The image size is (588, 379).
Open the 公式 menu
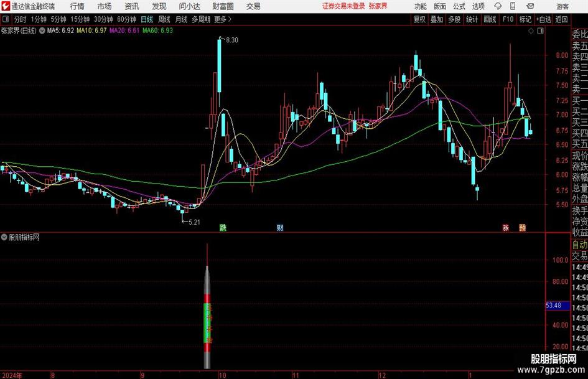pyautogui.click(x=459, y=6)
